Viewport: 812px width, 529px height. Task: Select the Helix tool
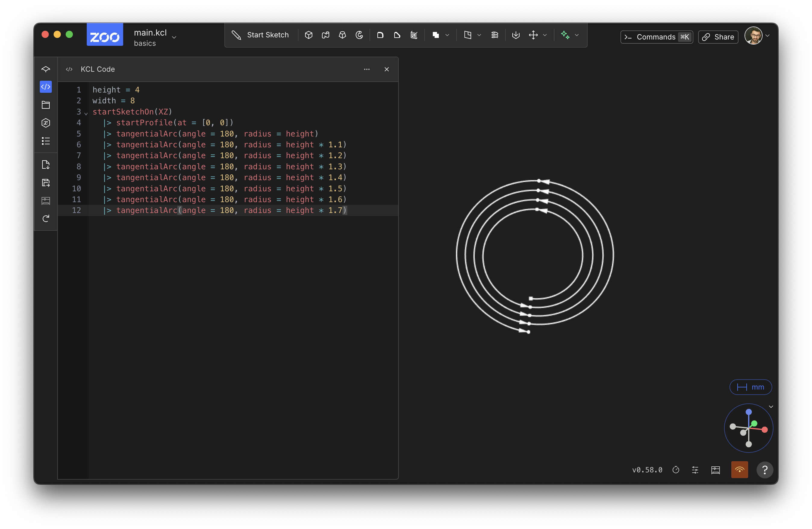click(494, 35)
